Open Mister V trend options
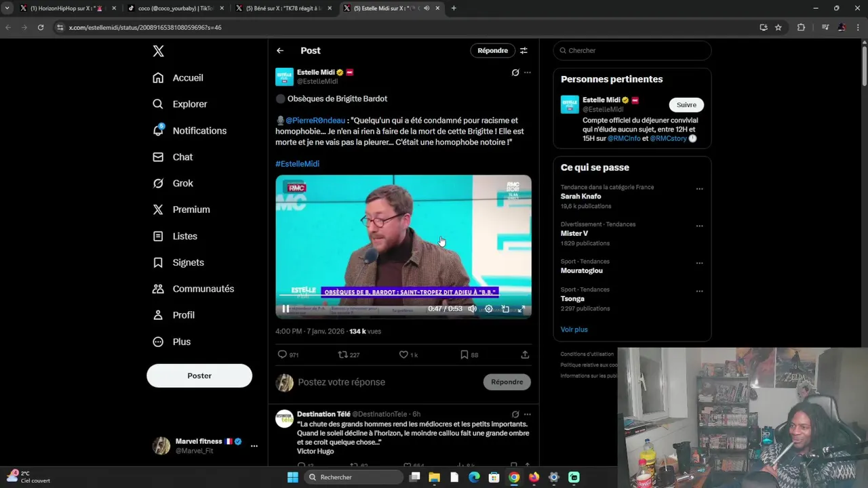The width and height of the screenshot is (868, 488). coord(700,226)
